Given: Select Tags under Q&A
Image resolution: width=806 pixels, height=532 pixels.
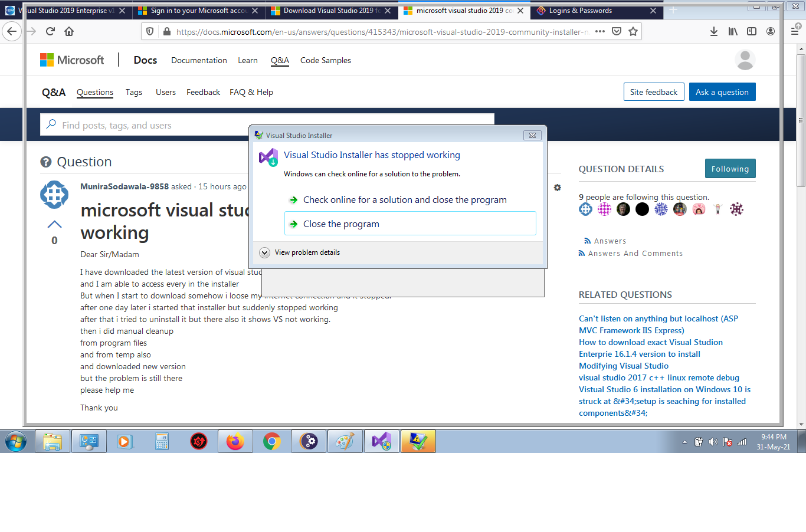Looking at the screenshot, I should (x=134, y=92).
